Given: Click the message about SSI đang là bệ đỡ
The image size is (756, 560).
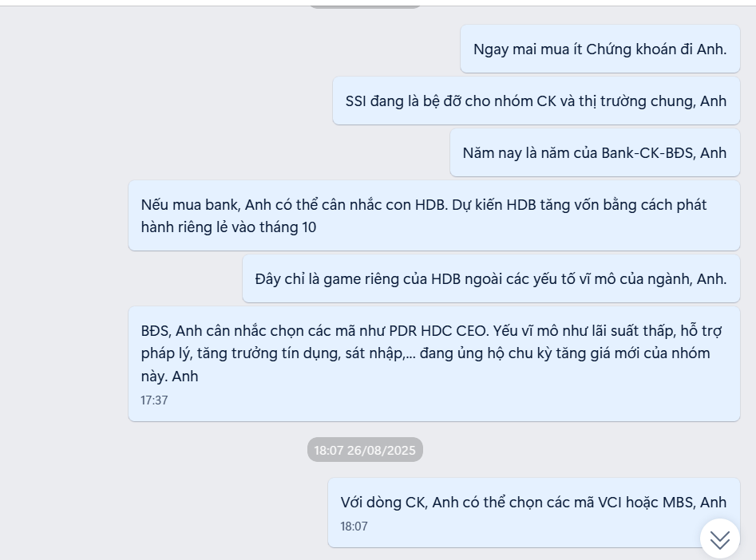Looking at the screenshot, I should click(x=536, y=101).
